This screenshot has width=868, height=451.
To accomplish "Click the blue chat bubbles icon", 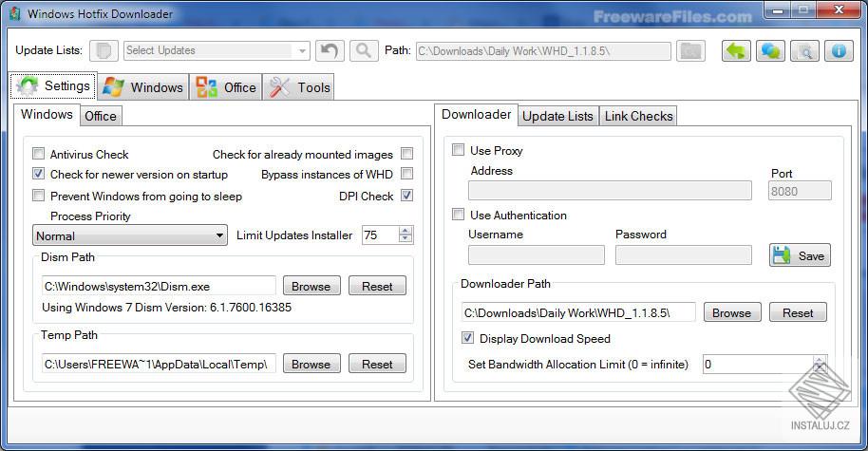I will [770, 51].
